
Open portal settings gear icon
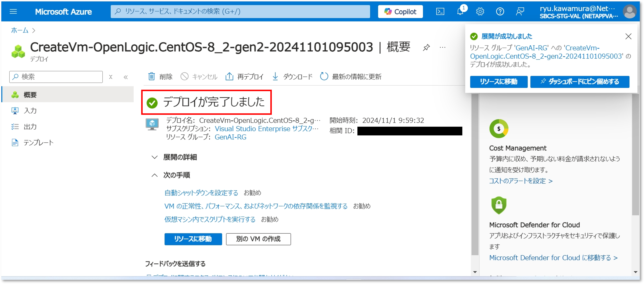click(x=480, y=11)
